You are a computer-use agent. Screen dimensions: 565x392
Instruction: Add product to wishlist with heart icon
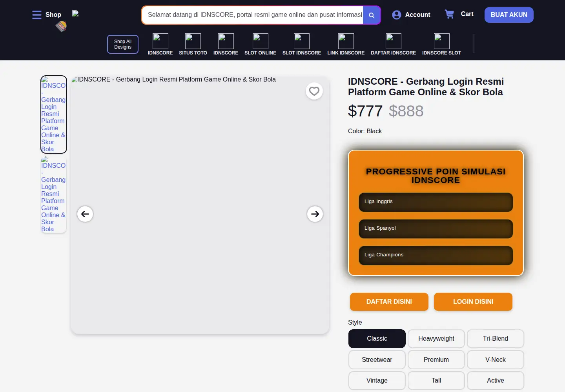314,91
